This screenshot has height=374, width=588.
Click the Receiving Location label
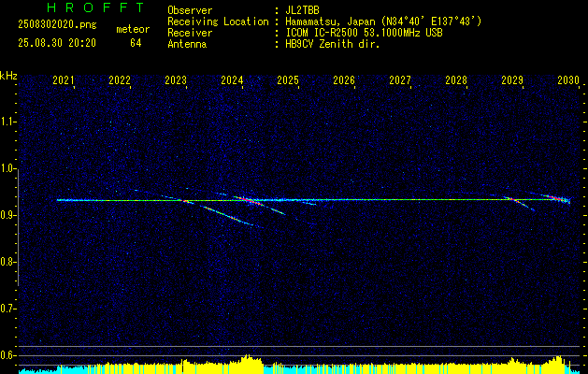point(218,22)
